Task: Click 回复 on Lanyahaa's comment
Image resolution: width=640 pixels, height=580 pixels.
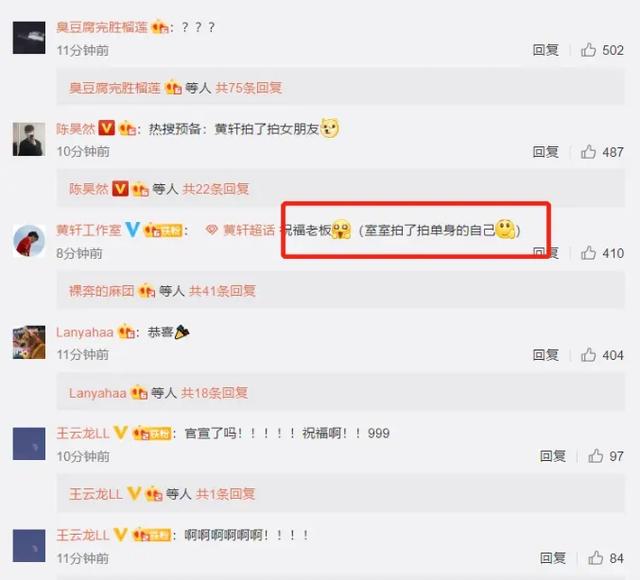Action: click(x=545, y=355)
